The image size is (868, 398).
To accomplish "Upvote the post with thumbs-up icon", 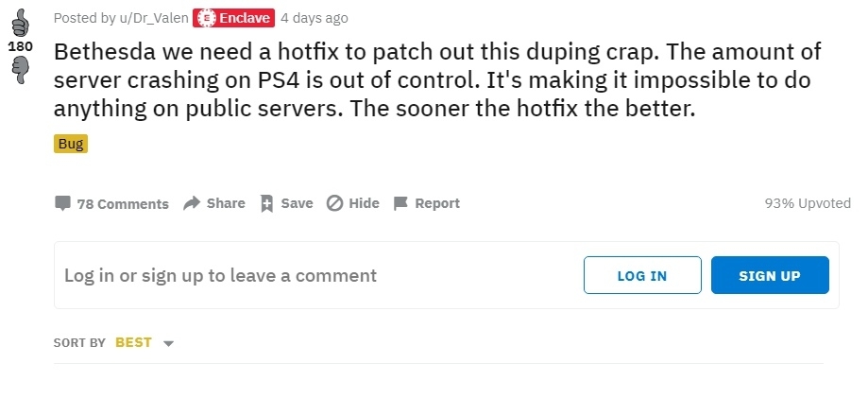I will (21, 22).
